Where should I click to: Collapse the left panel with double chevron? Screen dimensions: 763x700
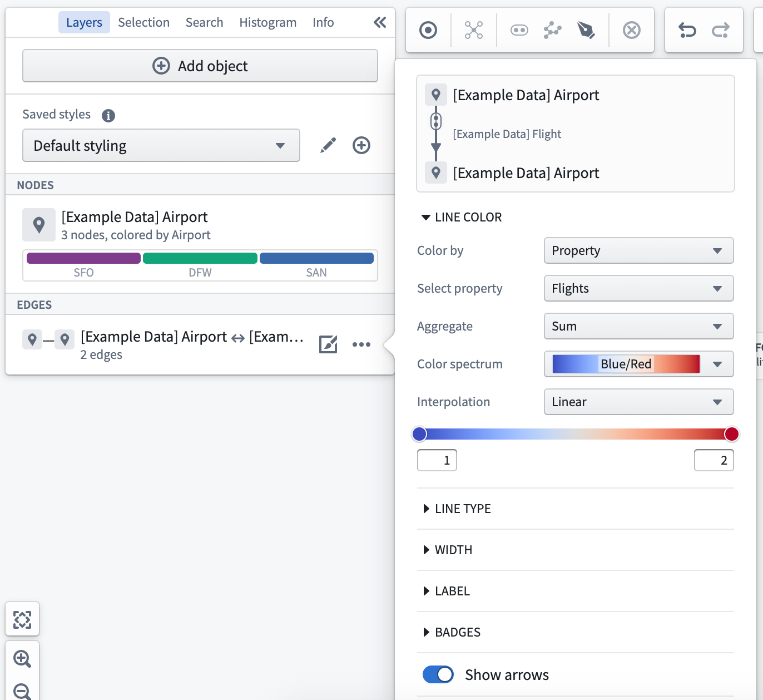[x=380, y=22]
